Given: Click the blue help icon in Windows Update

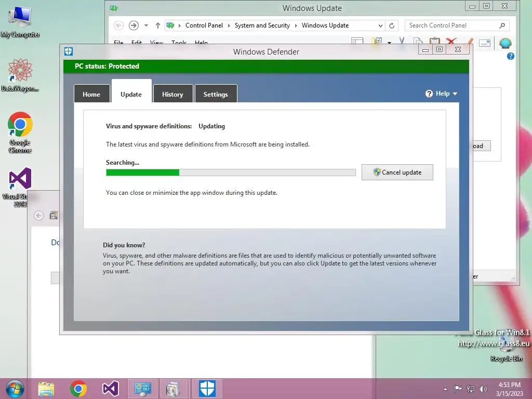Looking at the screenshot, I should tap(511, 56).
